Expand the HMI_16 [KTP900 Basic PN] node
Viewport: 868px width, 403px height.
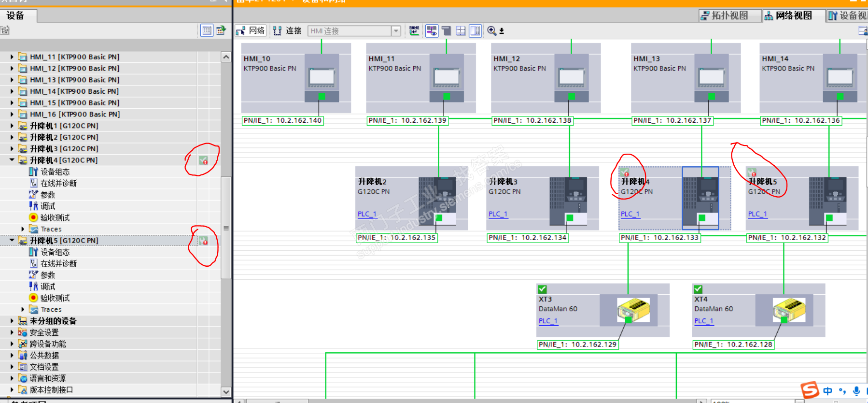(x=12, y=115)
